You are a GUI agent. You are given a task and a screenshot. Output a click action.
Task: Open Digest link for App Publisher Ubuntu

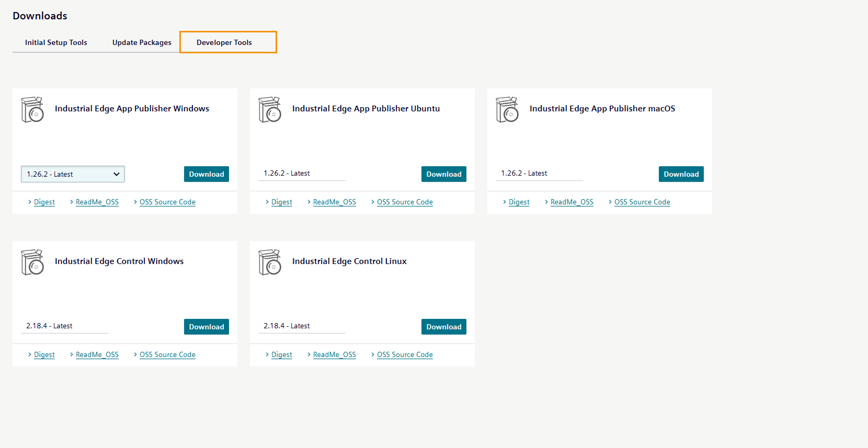point(281,202)
